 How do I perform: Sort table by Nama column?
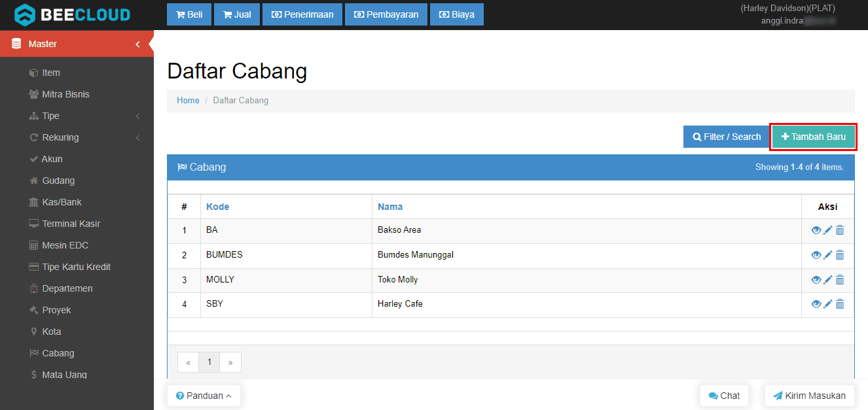tap(390, 207)
